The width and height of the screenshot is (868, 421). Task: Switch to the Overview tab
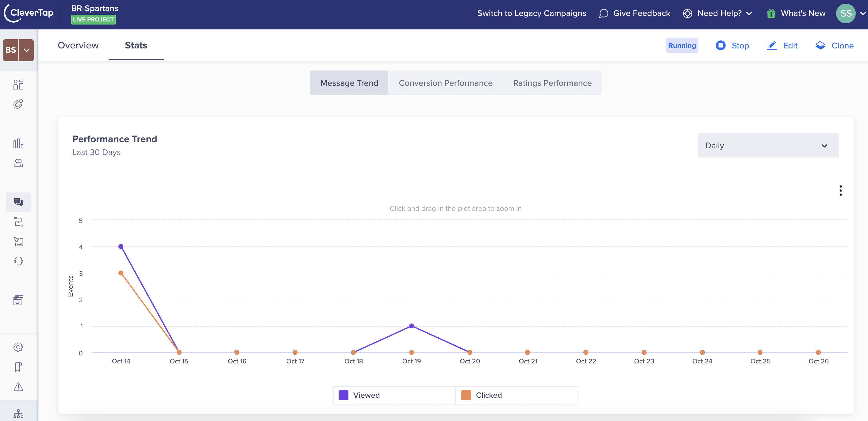point(78,45)
